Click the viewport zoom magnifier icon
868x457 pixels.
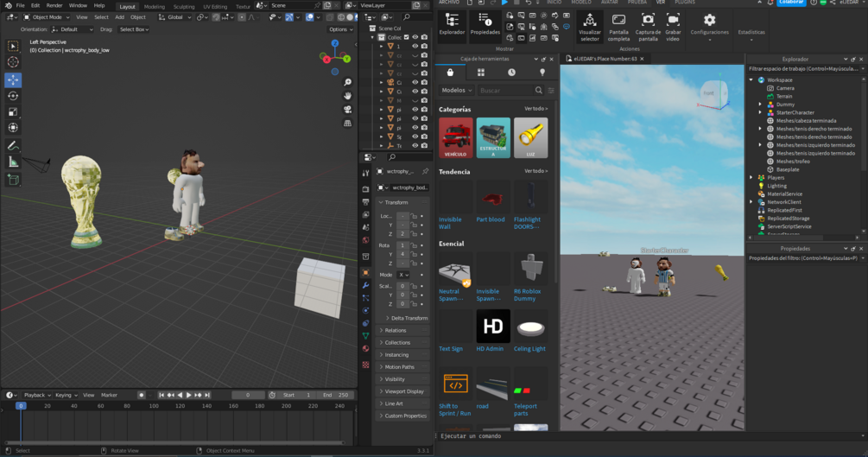coord(348,82)
